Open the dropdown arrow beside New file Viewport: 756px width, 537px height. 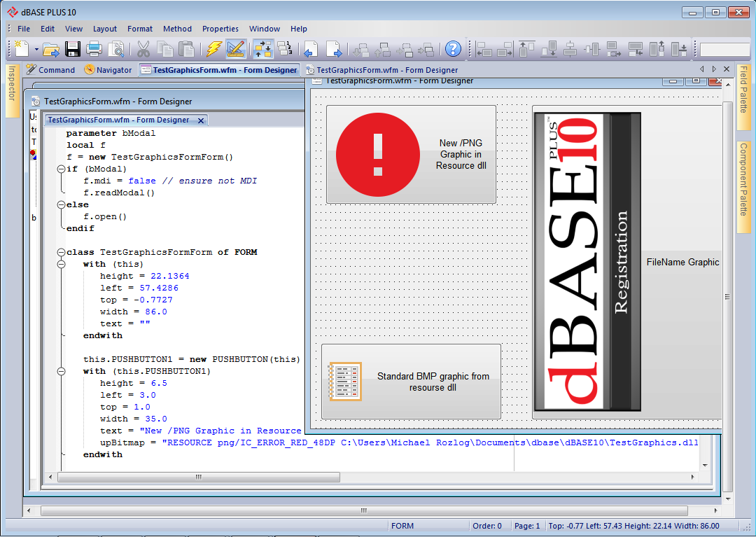click(x=36, y=49)
